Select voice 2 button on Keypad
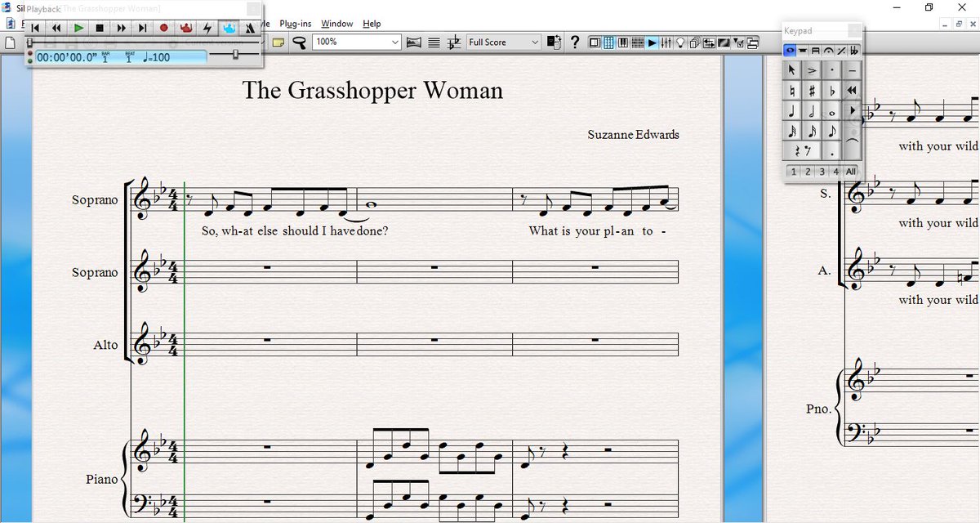This screenshot has height=523, width=980. [808, 172]
